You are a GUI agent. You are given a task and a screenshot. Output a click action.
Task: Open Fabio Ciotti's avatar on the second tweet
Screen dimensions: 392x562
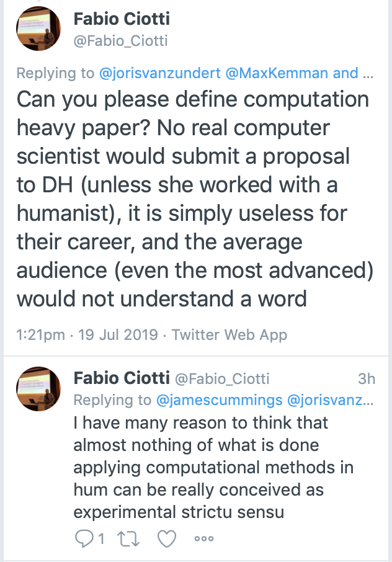(x=38, y=389)
